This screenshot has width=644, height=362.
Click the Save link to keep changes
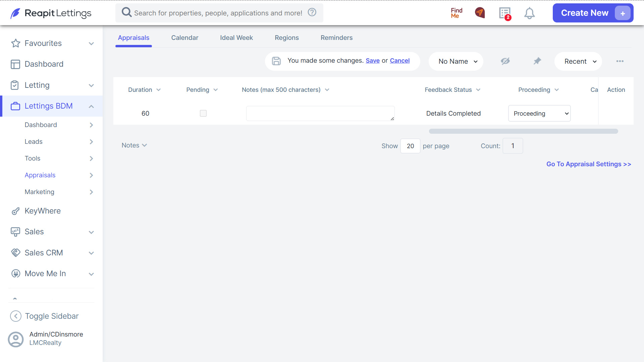pyautogui.click(x=373, y=61)
